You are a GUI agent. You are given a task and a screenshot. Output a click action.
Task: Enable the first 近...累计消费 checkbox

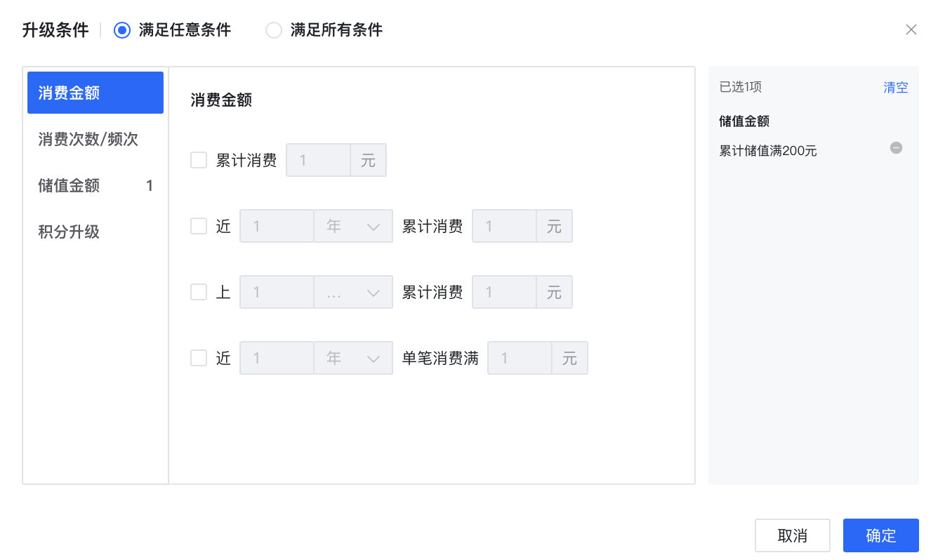199,226
